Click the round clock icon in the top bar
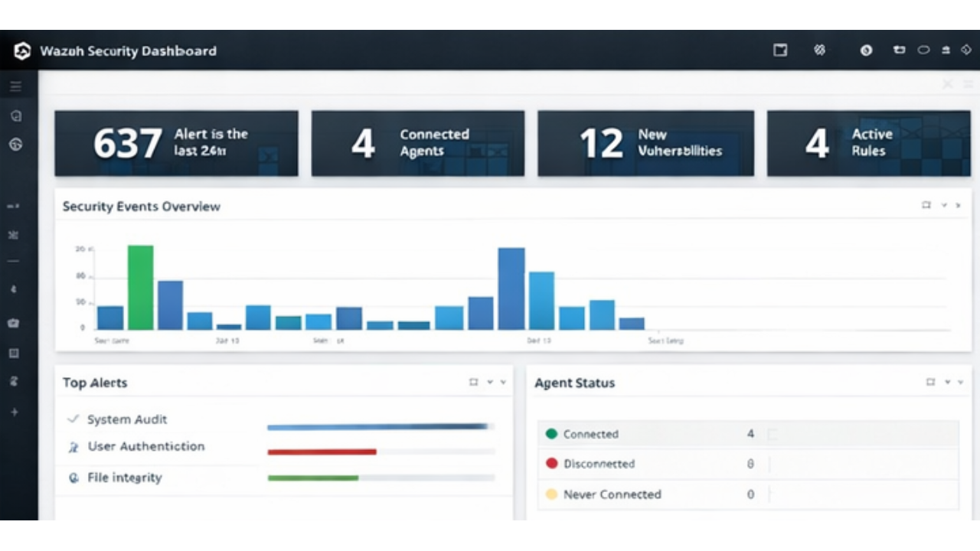The width and height of the screenshot is (980, 551). 866,51
